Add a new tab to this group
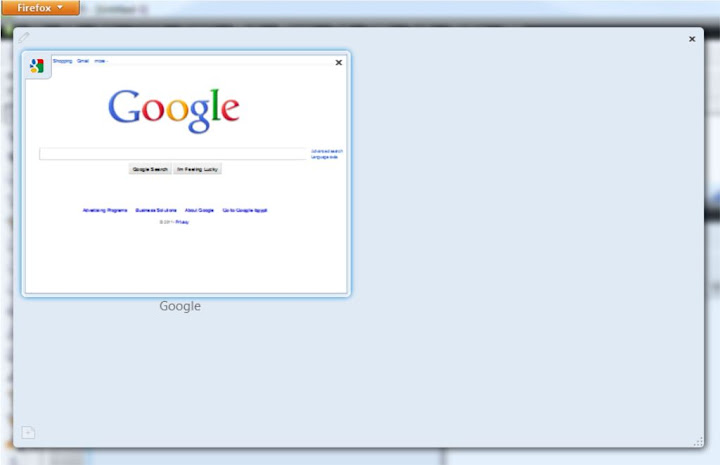 tap(28, 432)
